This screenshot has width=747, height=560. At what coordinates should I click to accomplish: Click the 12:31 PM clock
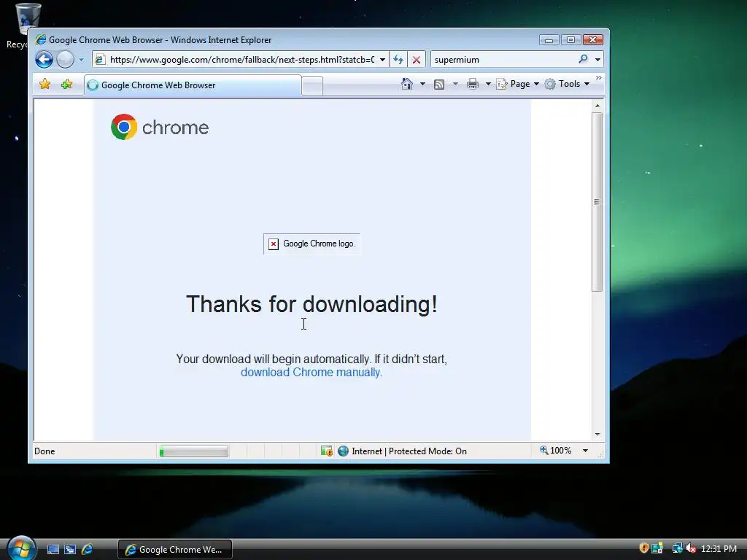tap(719, 549)
